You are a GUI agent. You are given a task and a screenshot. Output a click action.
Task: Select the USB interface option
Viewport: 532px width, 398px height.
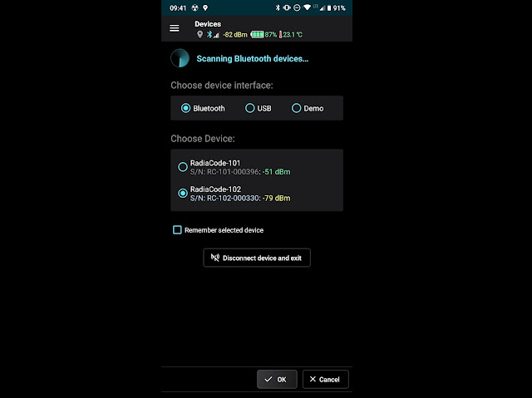pos(259,108)
